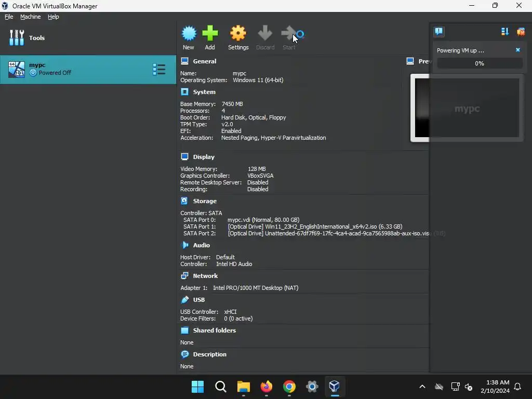This screenshot has height=399, width=532.
Task: Click the Audio section speaker icon
Action: [x=184, y=245]
